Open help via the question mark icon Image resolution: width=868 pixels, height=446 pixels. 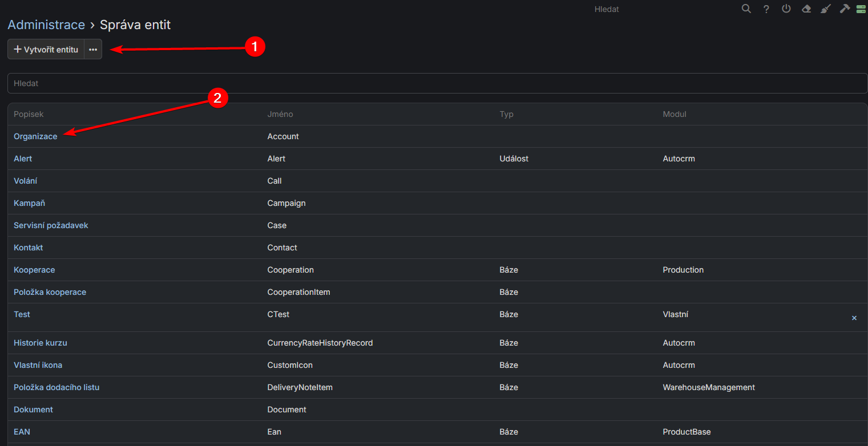click(766, 9)
